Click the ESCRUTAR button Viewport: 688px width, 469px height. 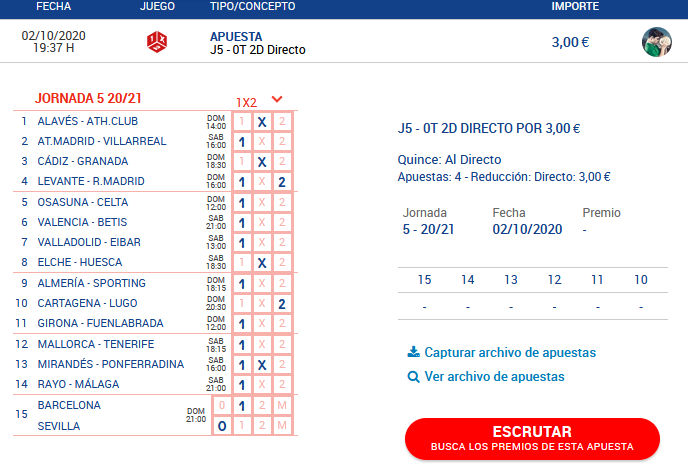pos(532,439)
